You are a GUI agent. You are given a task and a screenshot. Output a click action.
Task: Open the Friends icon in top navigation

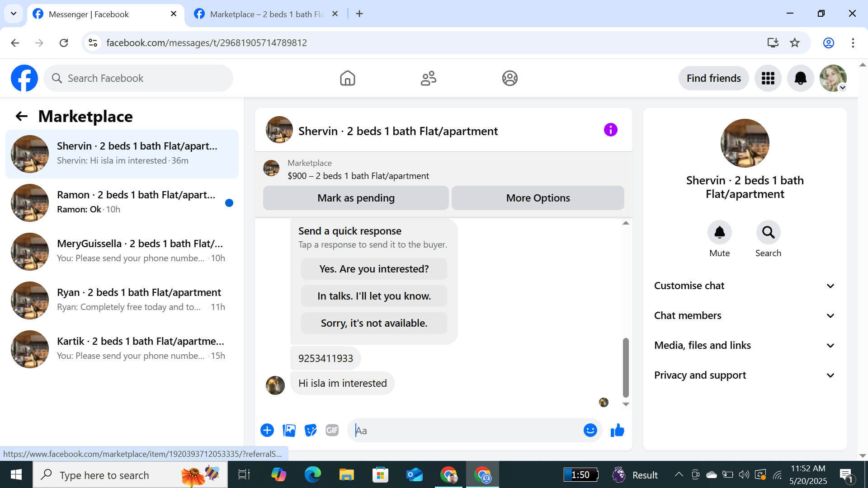pos(429,78)
